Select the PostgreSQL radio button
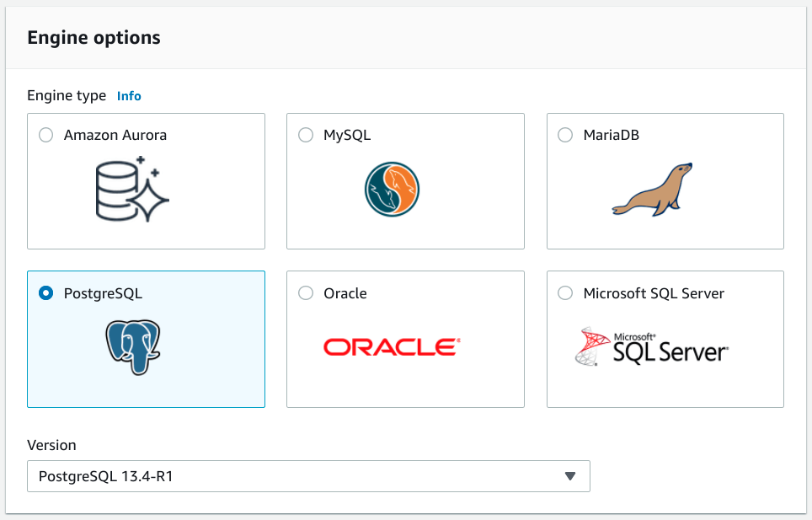 pos(46,293)
